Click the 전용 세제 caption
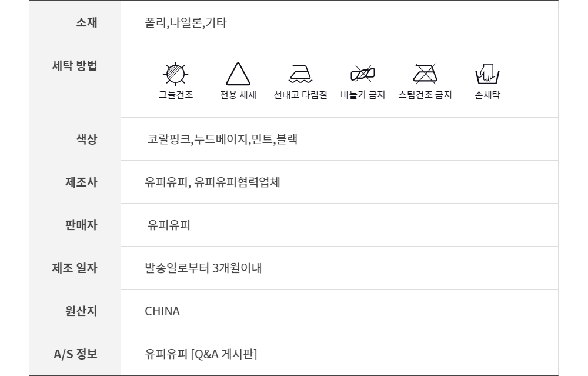588x376 pixels. (238, 95)
